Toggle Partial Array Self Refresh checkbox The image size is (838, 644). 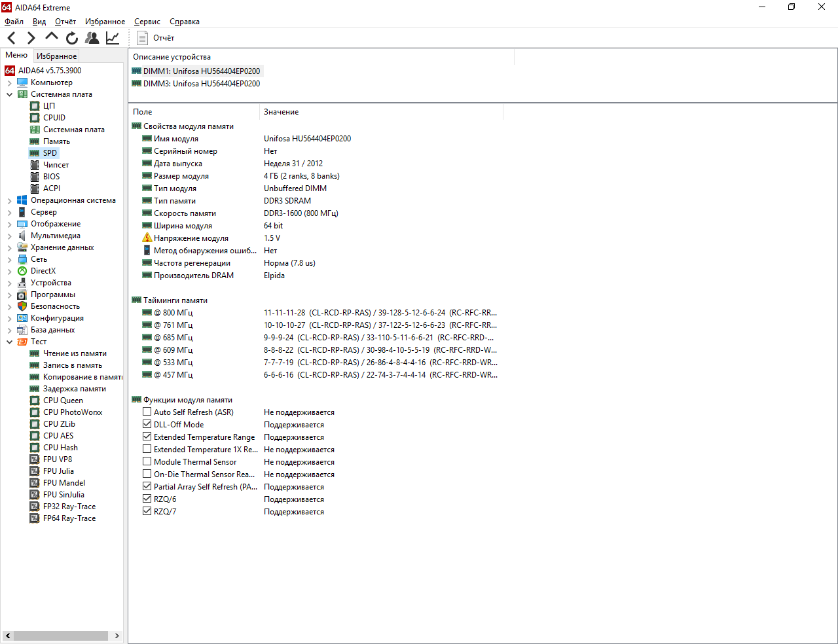pos(147,487)
